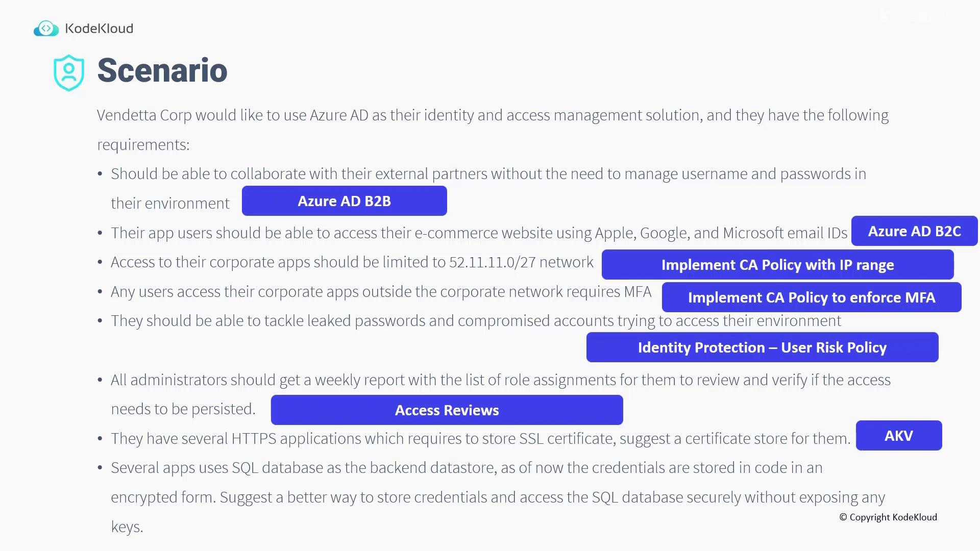Click the leaked passwords requirement bullet
Screen dimensions: 980x551
476,321
